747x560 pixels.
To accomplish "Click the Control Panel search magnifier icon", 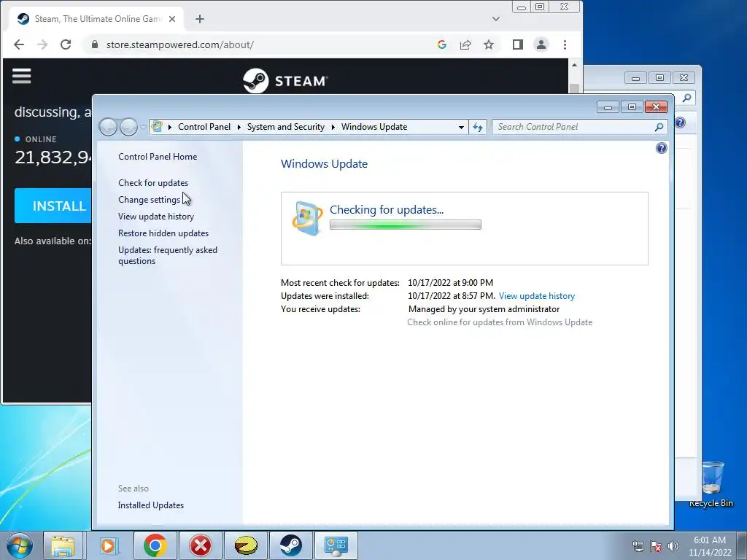I will coord(659,127).
